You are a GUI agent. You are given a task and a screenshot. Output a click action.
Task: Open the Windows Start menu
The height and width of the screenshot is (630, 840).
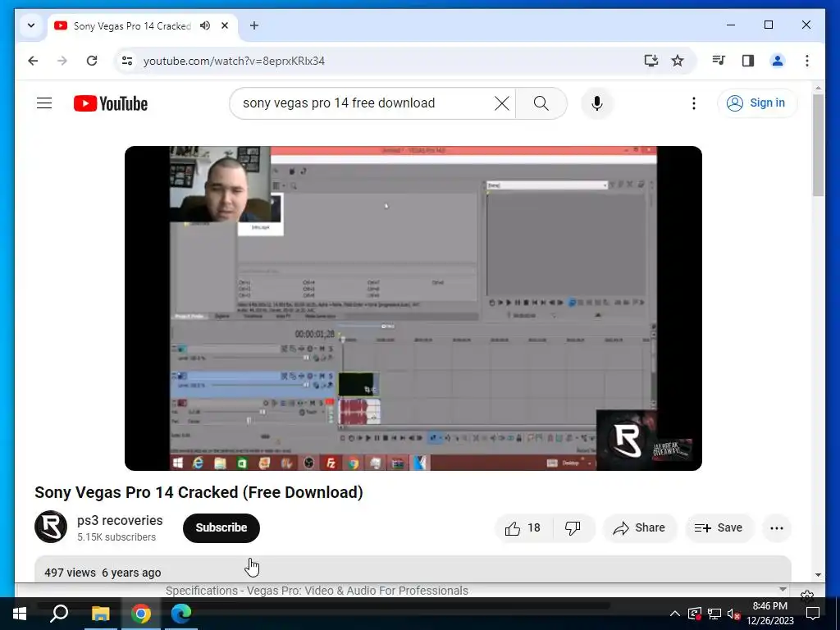[x=20, y=614]
